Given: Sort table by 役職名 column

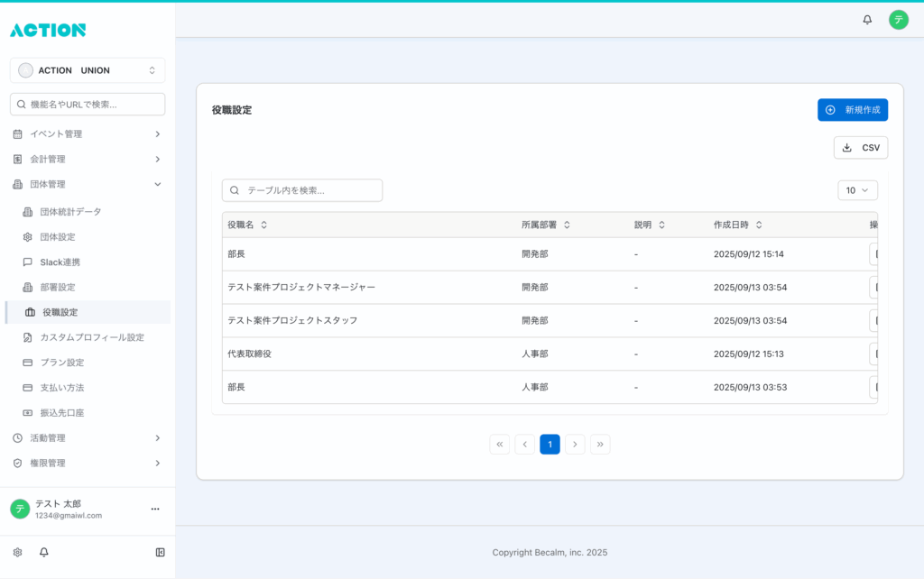Looking at the screenshot, I should coord(263,225).
